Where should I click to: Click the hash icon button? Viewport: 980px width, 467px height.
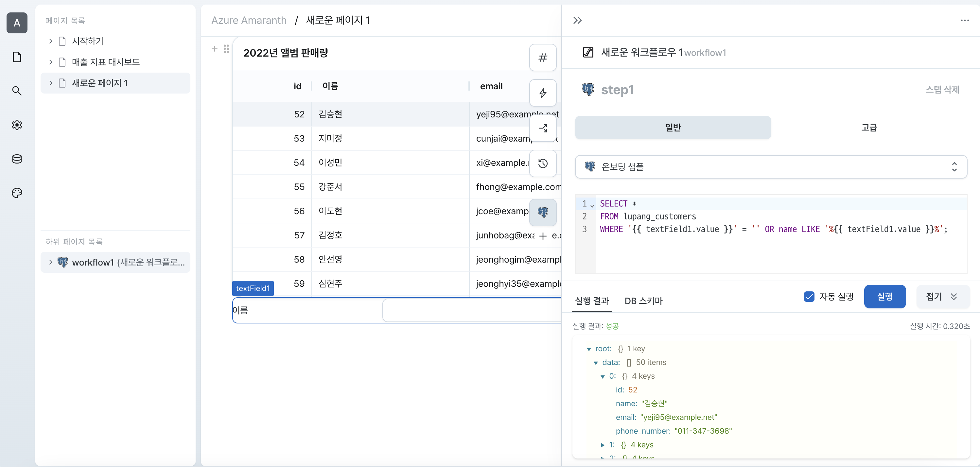(x=543, y=58)
